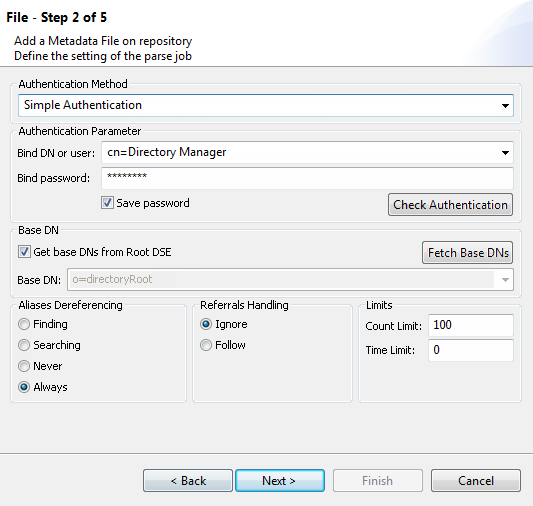Viewport: 533px width, 506px height.
Task: Go to previous step with Back
Action: [188, 481]
